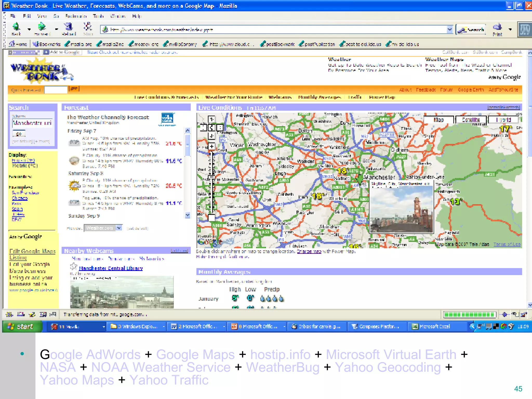Click the Mozilla throbber logo icon
This screenshot has height=399, width=532.
tap(524, 30)
